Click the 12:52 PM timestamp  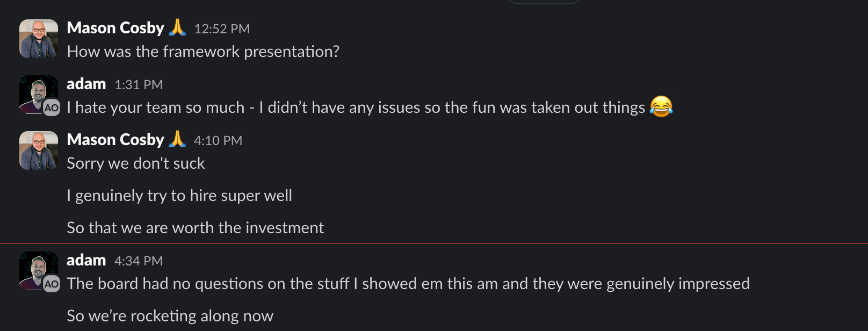click(222, 28)
